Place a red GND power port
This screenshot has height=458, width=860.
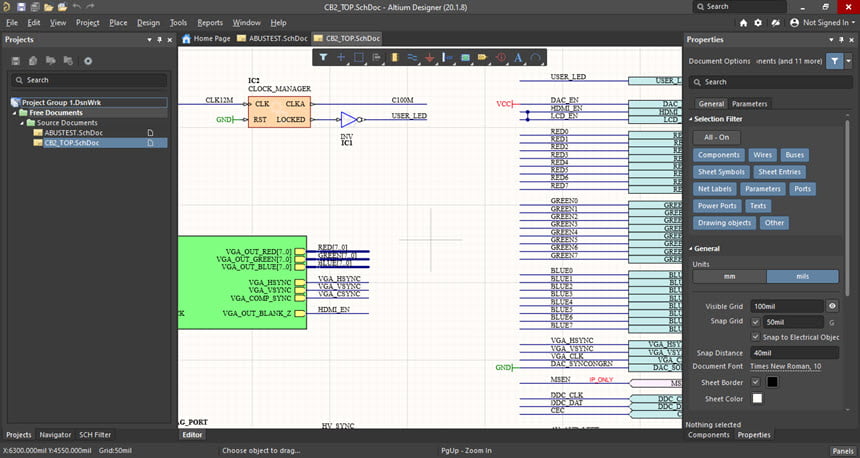429,57
